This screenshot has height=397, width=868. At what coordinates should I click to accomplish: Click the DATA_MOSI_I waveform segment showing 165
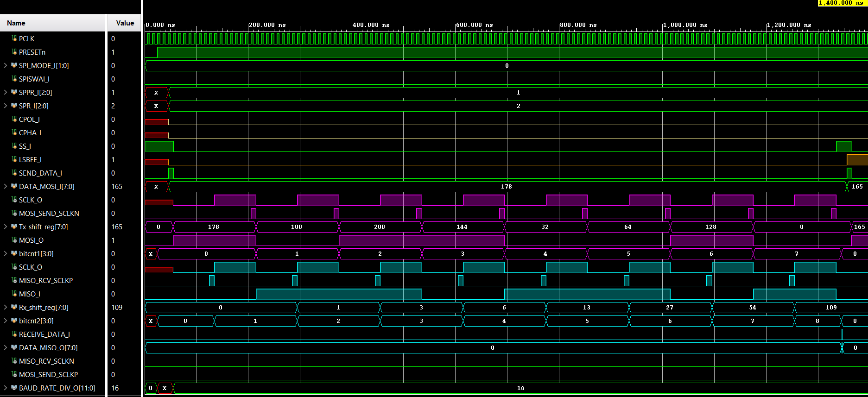(857, 187)
